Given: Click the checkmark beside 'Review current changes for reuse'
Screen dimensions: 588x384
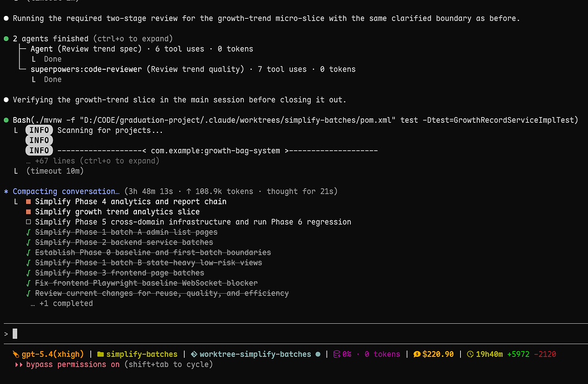Looking at the screenshot, I should point(28,293).
